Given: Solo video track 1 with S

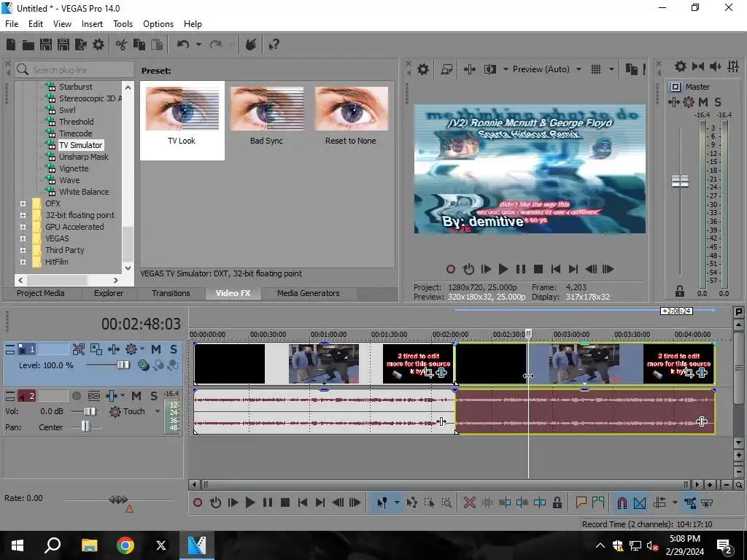Looking at the screenshot, I should point(174,349).
